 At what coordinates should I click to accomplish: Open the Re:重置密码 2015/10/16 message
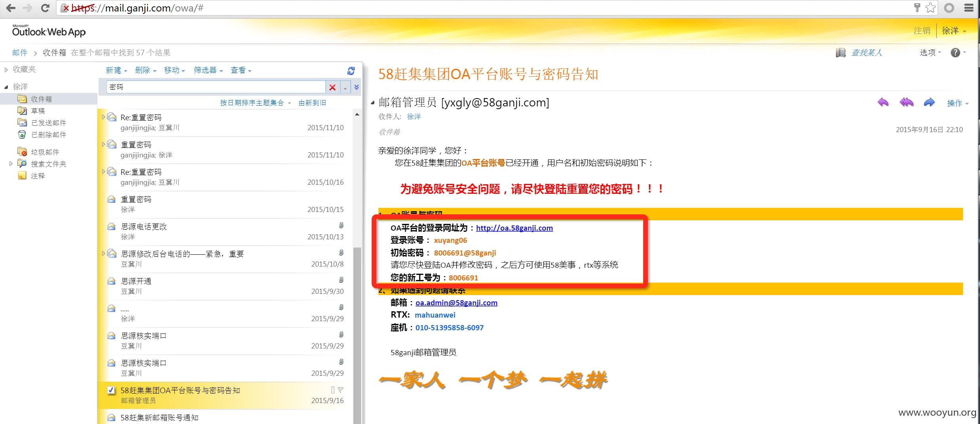click(226, 177)
